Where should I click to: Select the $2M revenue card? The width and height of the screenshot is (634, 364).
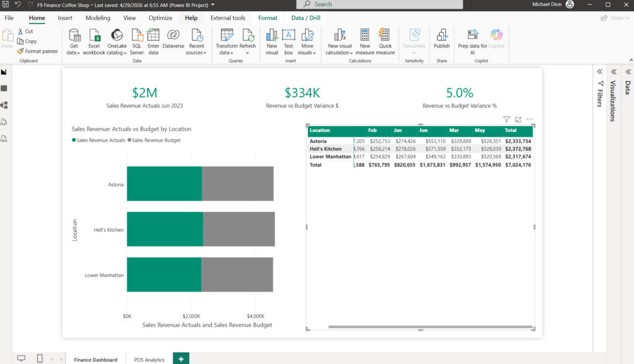pos(144,98)
